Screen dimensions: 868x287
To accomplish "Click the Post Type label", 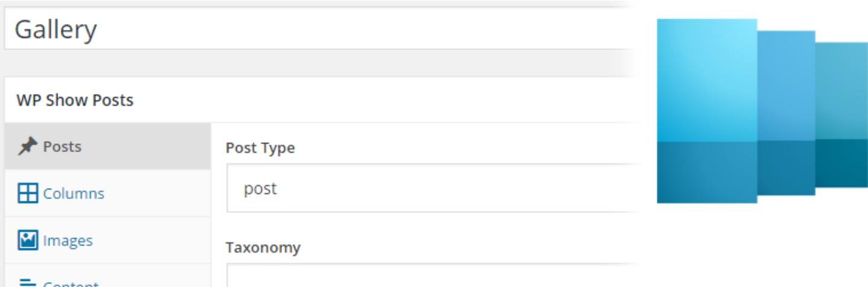I will click(260, 148).
